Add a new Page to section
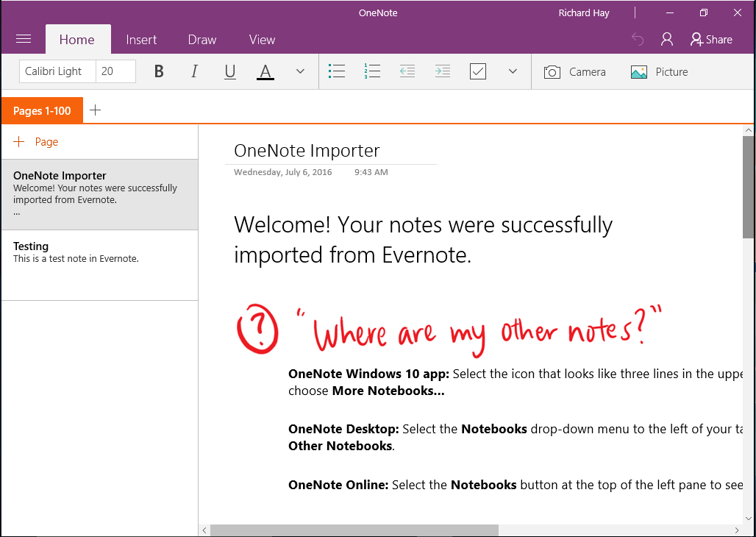 37,142
